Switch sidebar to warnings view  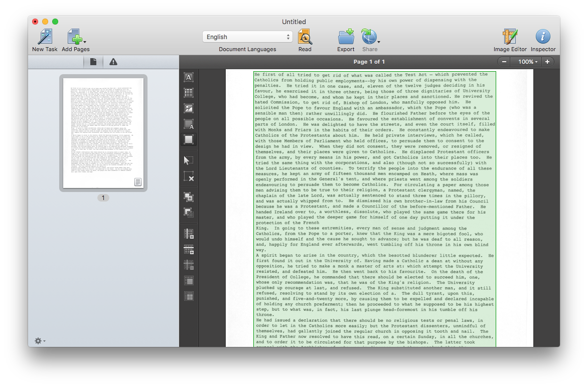point(113,62)
